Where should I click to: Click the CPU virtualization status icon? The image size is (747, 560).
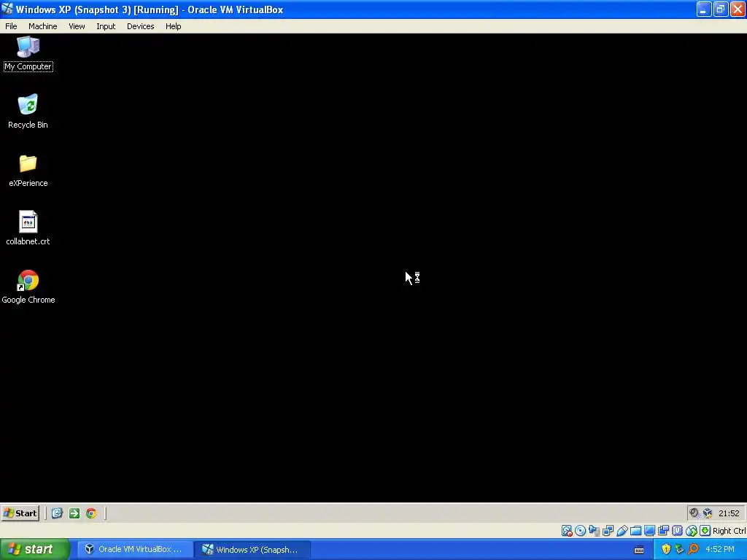point(677,531)
